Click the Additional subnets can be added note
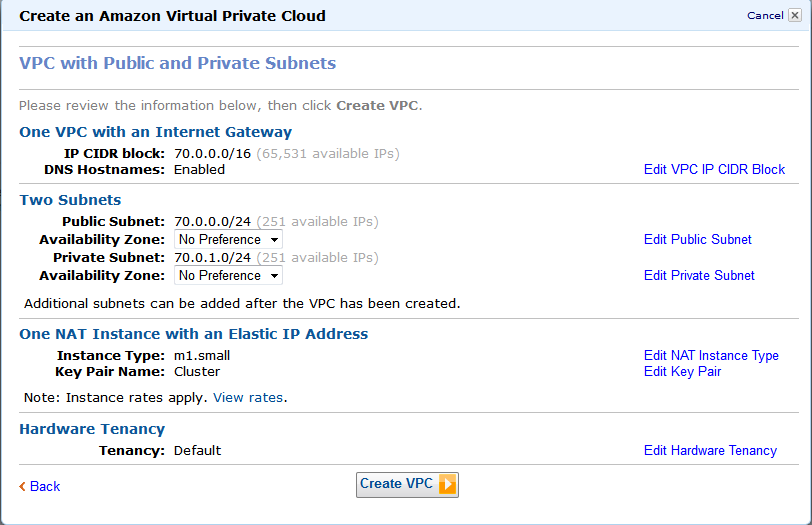This screenshot has height=525, width=812. (242, 303)
